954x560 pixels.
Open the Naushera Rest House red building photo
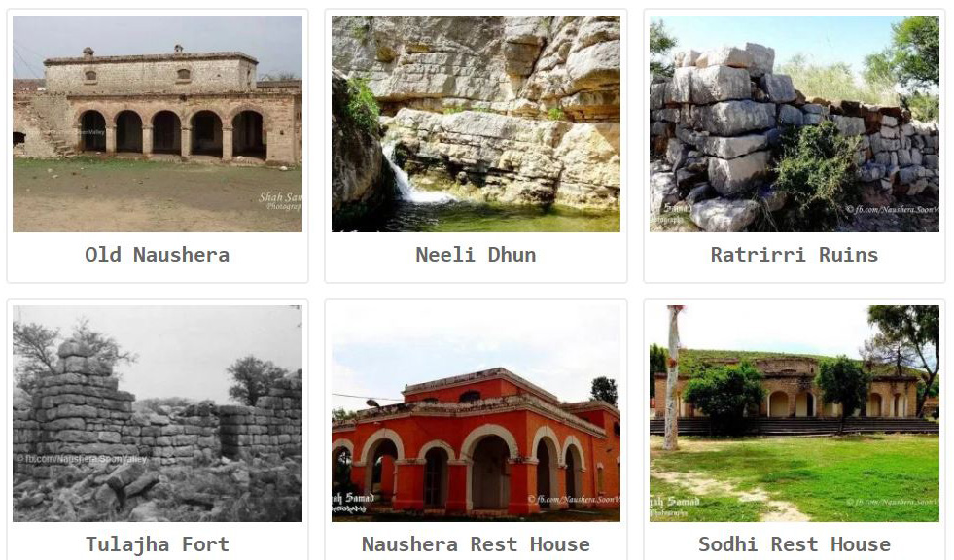tap(476, 413)
